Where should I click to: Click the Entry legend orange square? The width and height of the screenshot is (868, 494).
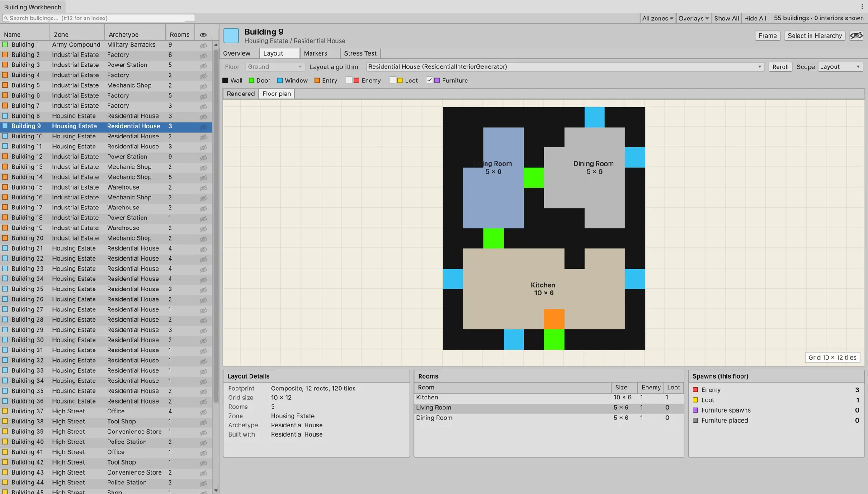317,81
